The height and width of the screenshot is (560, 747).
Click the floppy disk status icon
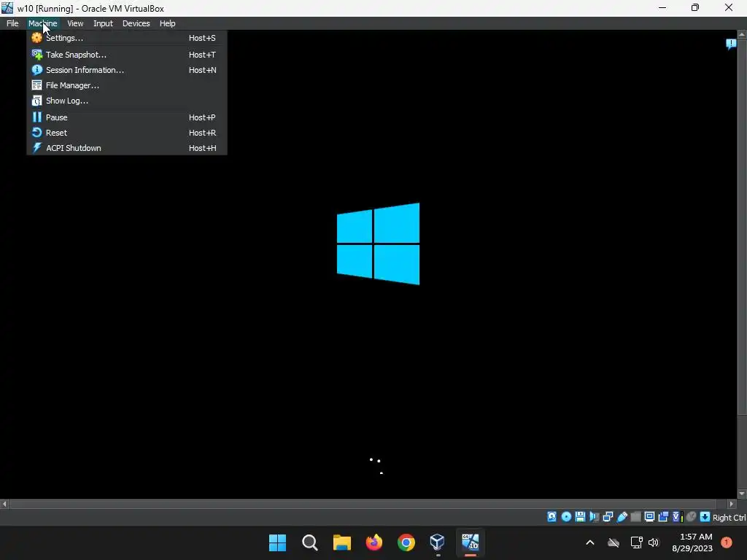click(580, 517)
